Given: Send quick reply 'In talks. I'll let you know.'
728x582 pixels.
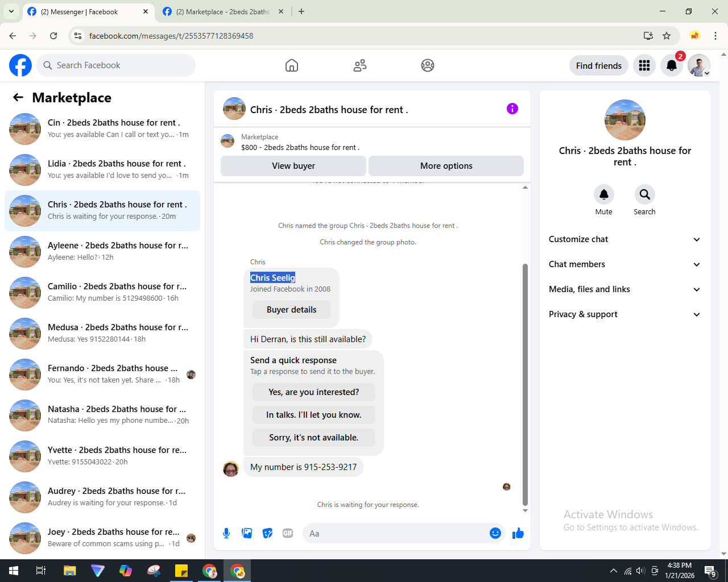Looking at the screenshot, I should pyautogui.click(x=313, y=415).
